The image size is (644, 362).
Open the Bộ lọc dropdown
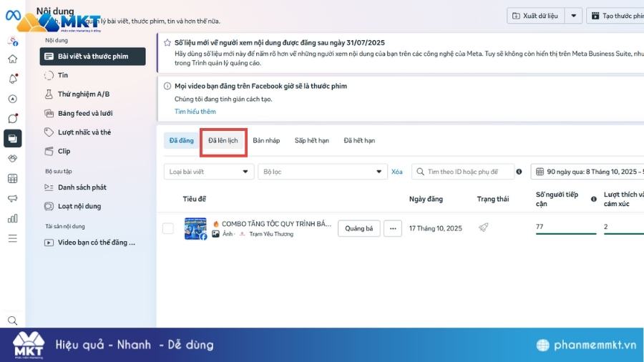point(323,172)
